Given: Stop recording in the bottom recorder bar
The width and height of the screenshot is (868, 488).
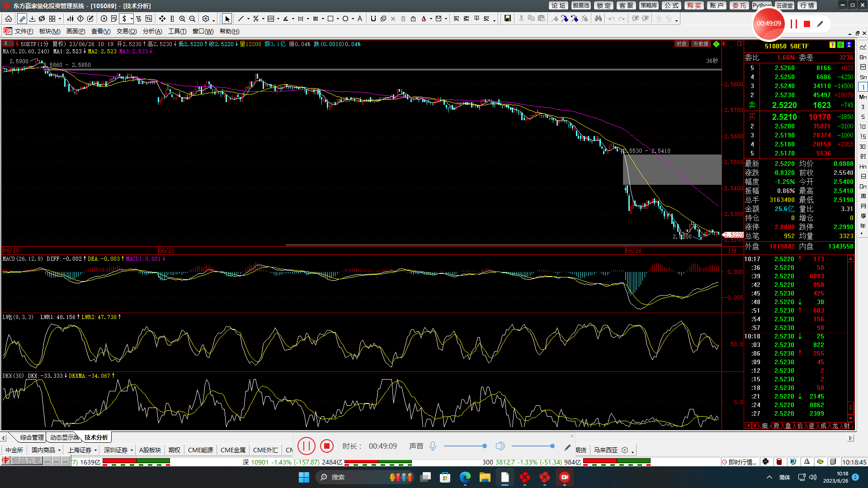Looking at the screenshot, I should 326,446.
